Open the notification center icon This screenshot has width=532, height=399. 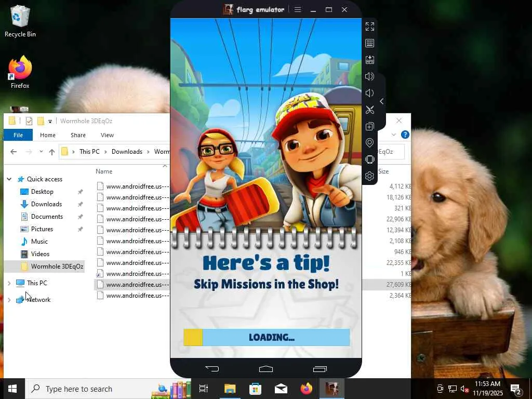[516, 389]
